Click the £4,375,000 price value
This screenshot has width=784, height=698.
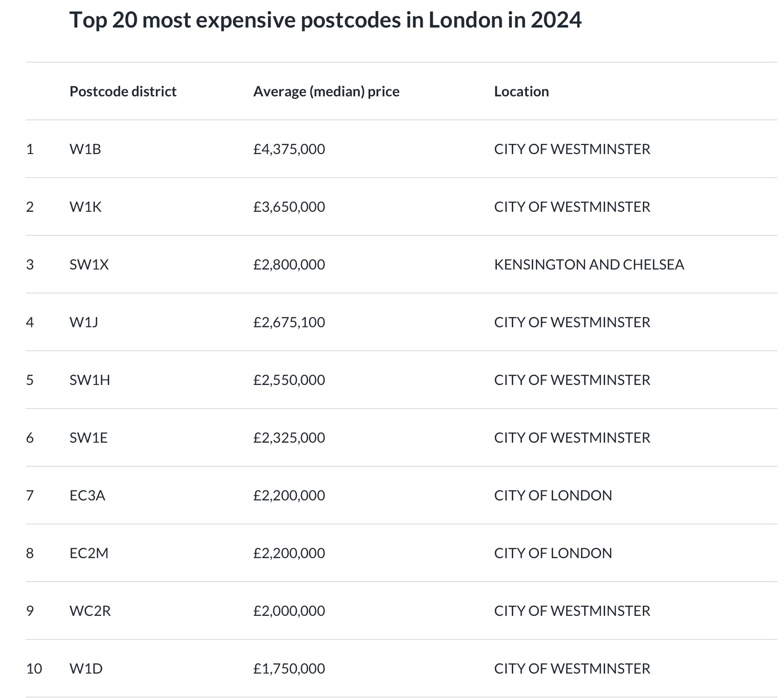point(289,149)
